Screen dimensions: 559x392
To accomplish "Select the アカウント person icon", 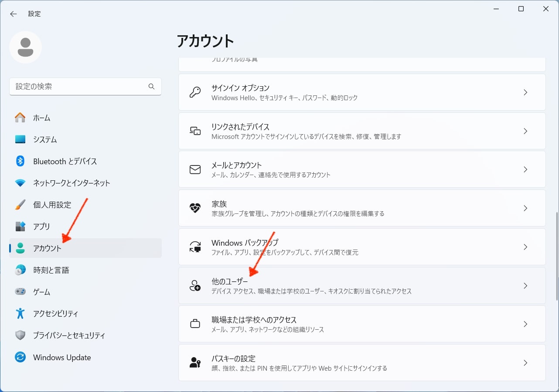I will [x=20, y=248].
